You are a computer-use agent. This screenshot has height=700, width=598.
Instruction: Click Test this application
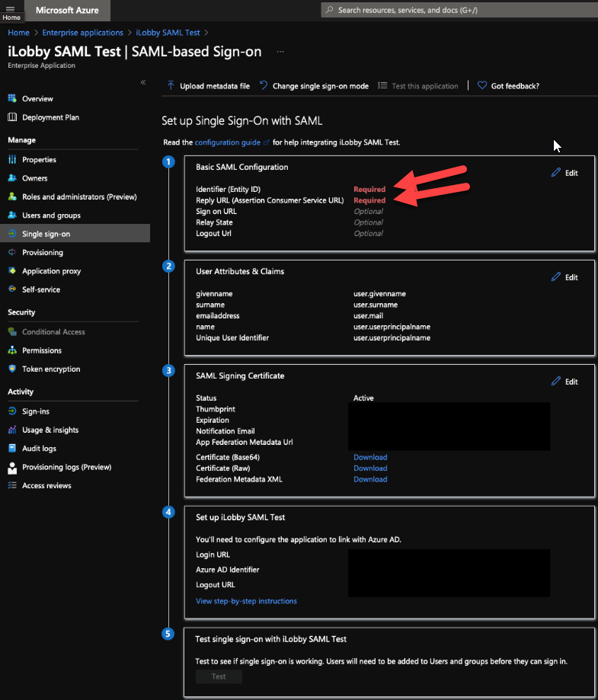tap(418, 86)
